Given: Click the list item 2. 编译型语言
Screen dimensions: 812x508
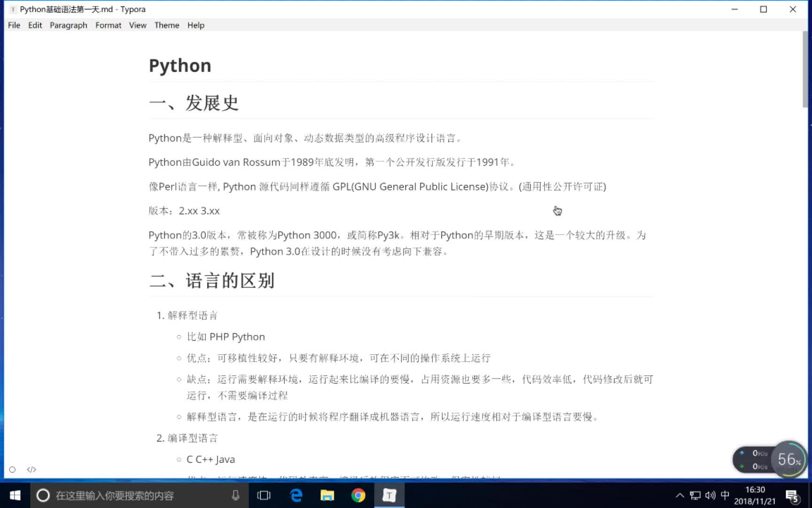Looking at the screenshot, I should [187, 438].
